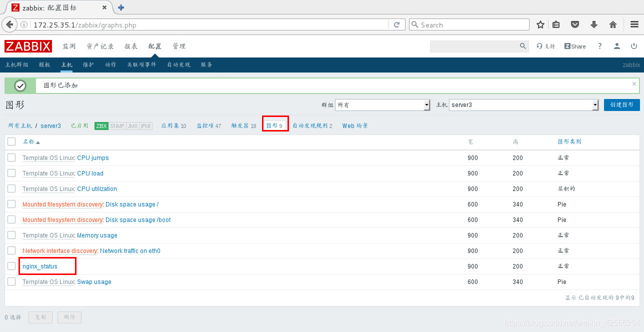This screenshot has width=644, height=332.
Task: Open the 触发器 19 tab link
Action: point(243,126)
